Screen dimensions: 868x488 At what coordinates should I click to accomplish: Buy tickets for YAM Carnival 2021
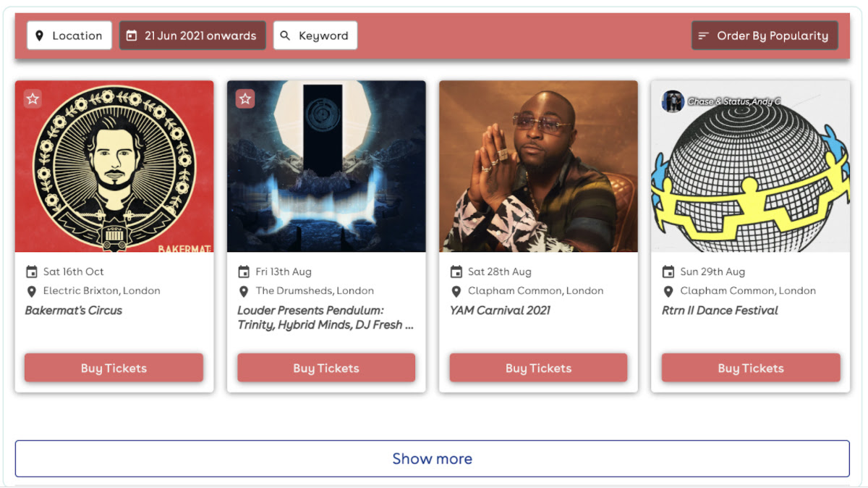(x=538, y=368)
